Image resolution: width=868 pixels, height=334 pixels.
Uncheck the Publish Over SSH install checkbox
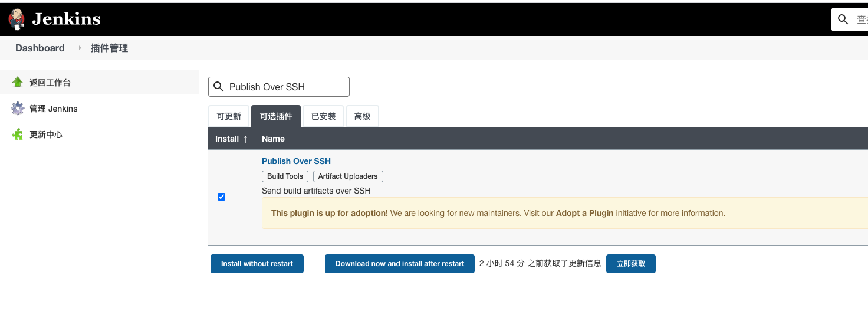(x=222, y=197)
